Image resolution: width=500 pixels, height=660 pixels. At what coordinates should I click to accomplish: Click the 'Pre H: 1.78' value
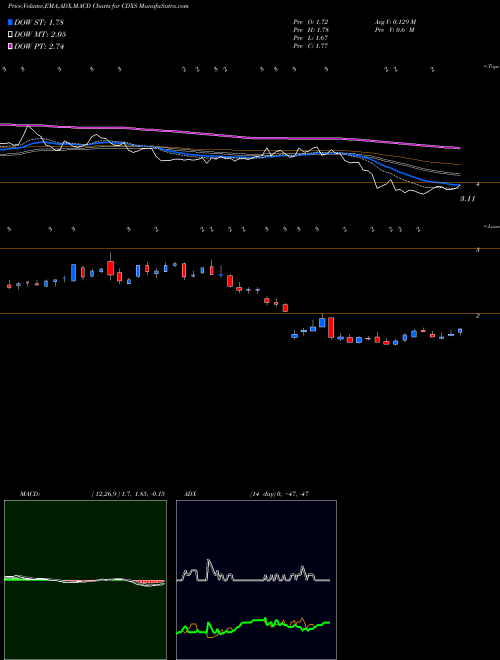pos(311,30)
